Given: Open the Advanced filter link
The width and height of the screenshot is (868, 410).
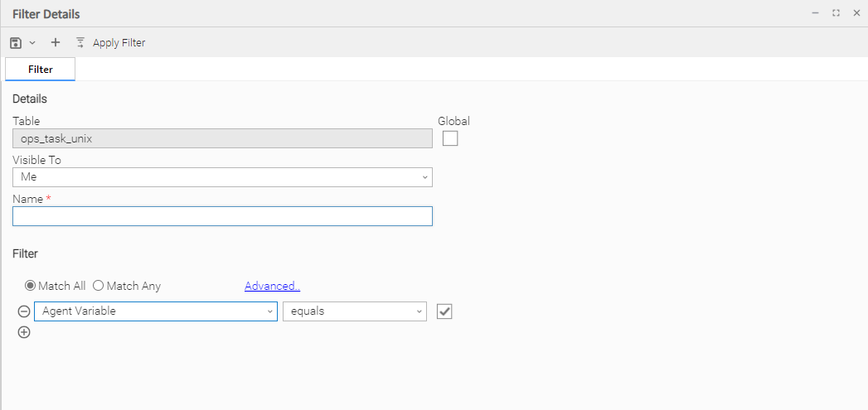Looking at the screenshot, I should [x=272, y=286].
